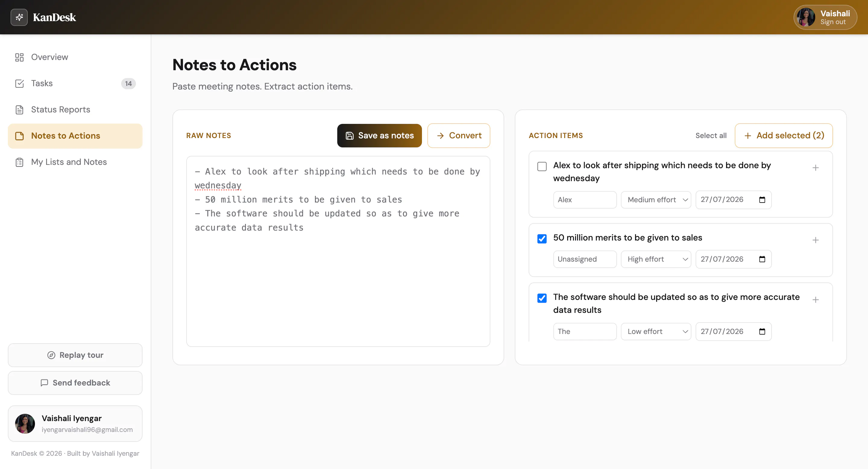
Task: Click the Unassigned assignee input field
Action: pos(585,259)
